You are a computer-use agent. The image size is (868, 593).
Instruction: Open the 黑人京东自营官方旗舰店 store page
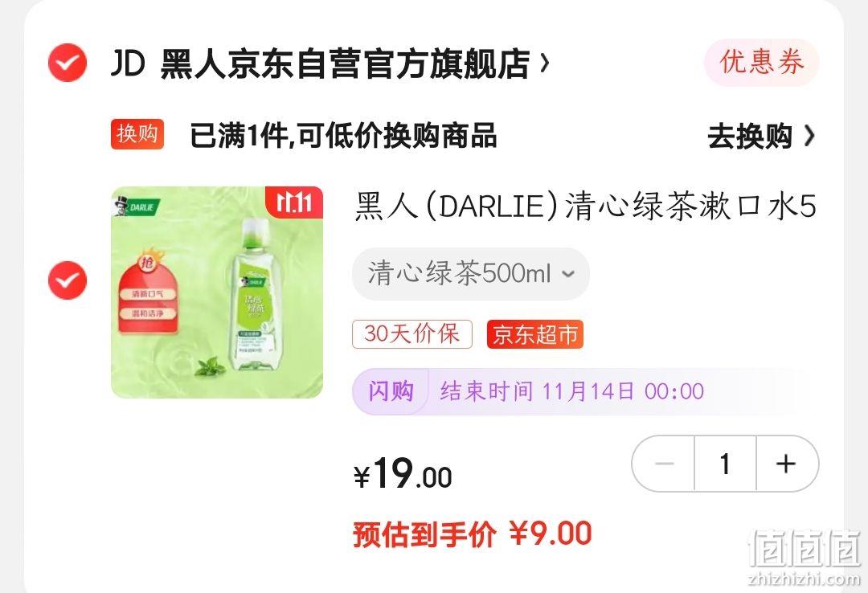[345, 63]
